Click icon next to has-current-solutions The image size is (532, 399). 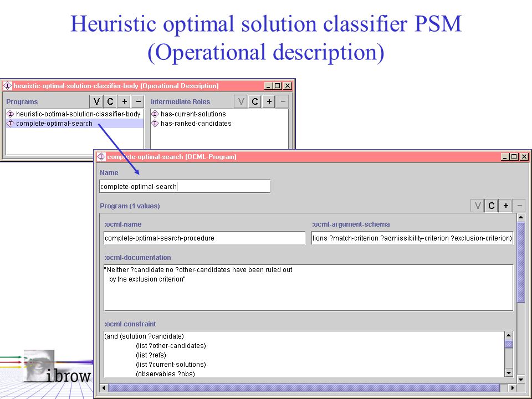click(x=155, y=114)
